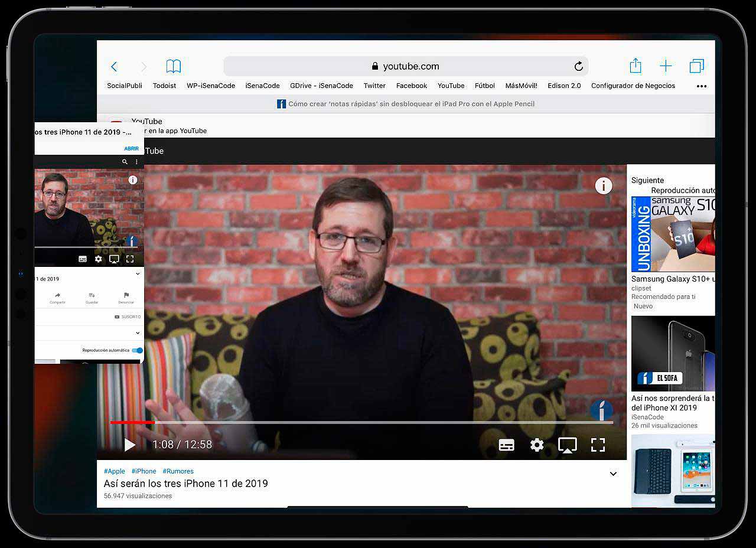756x548 pixels.
Task: Open settings gear in slide-over player
Action: [x=98, y=259]
